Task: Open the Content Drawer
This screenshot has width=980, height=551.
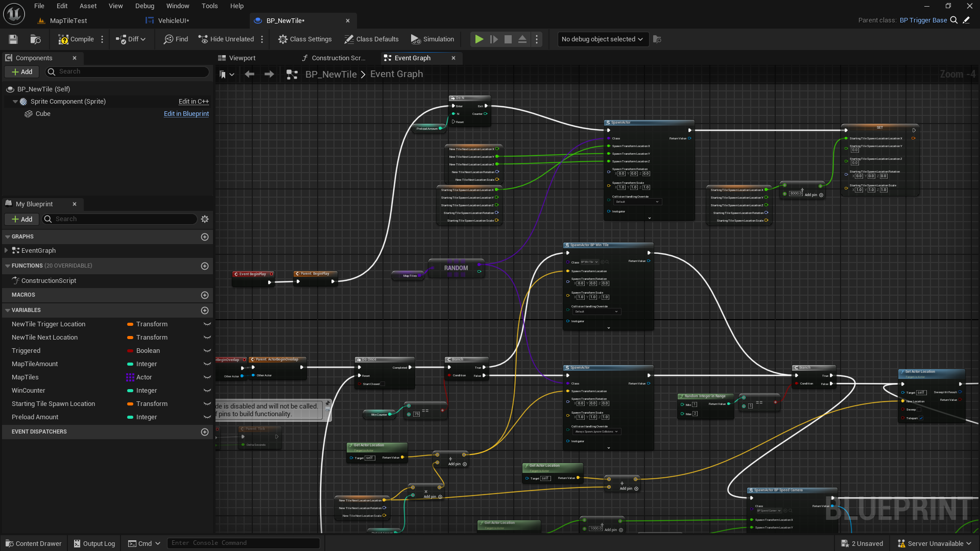Action: [34, 544]
